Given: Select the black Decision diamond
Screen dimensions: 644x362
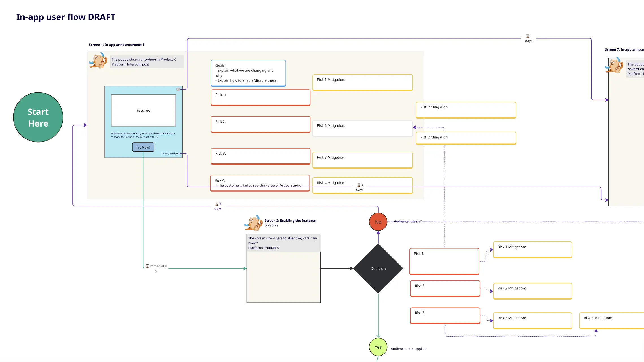Looking at the screenshot, I should [x=378, y=268].
